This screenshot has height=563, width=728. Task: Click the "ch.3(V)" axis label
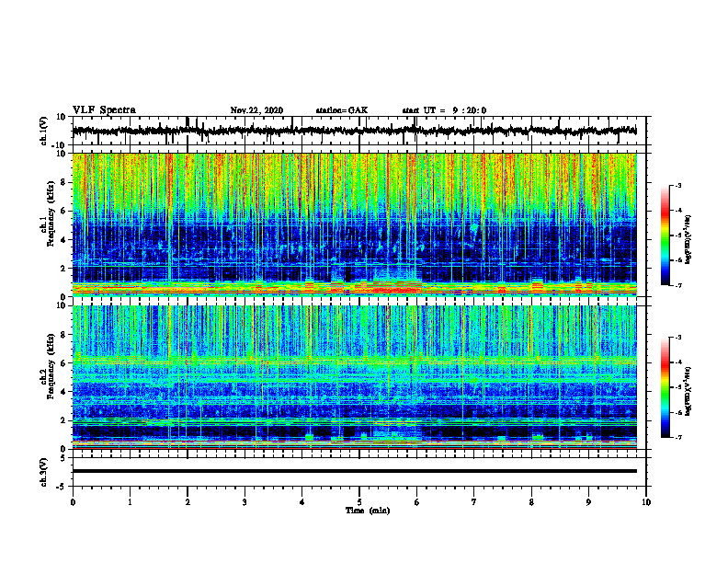44,472
